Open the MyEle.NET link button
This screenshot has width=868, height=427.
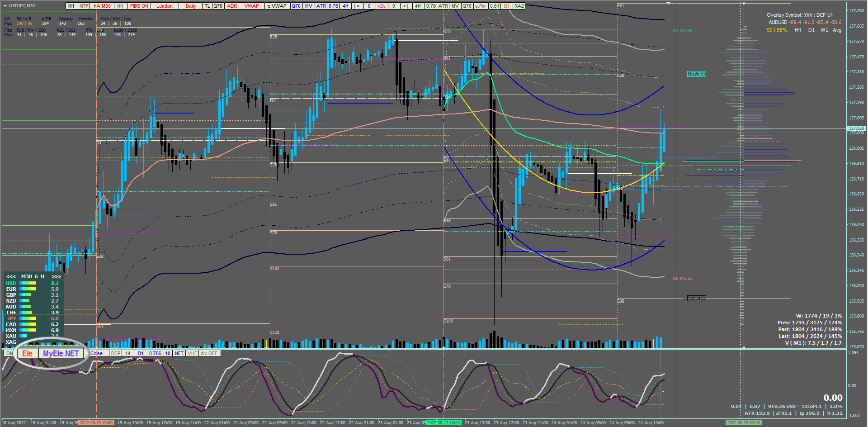point(61,353)
